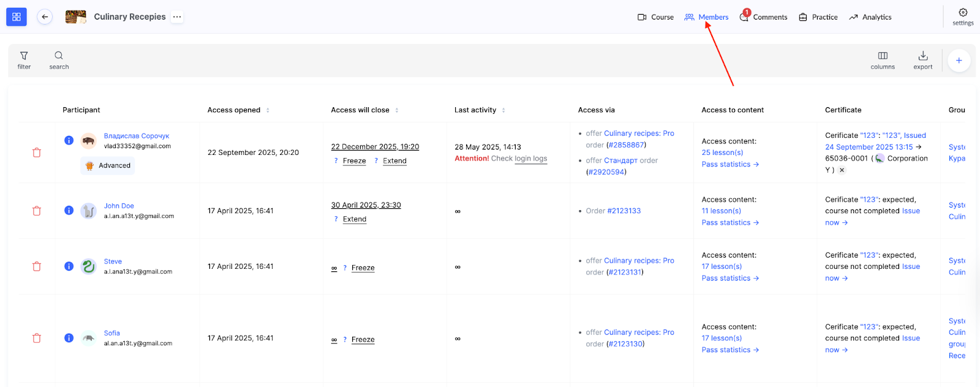Open the three-dot course options menu
The image size is (980, 387).
coord(177,17)
